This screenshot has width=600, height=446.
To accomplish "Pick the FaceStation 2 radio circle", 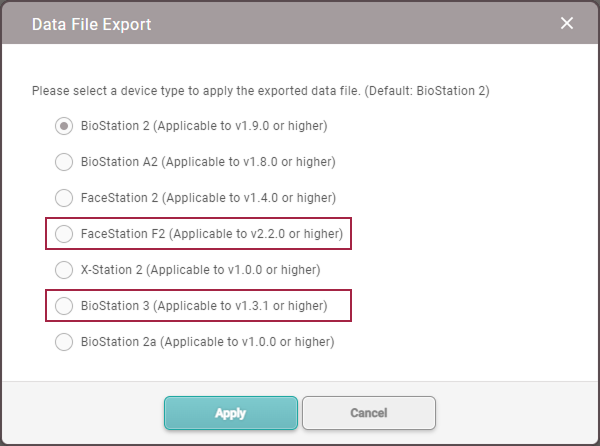I will point(64,198).
